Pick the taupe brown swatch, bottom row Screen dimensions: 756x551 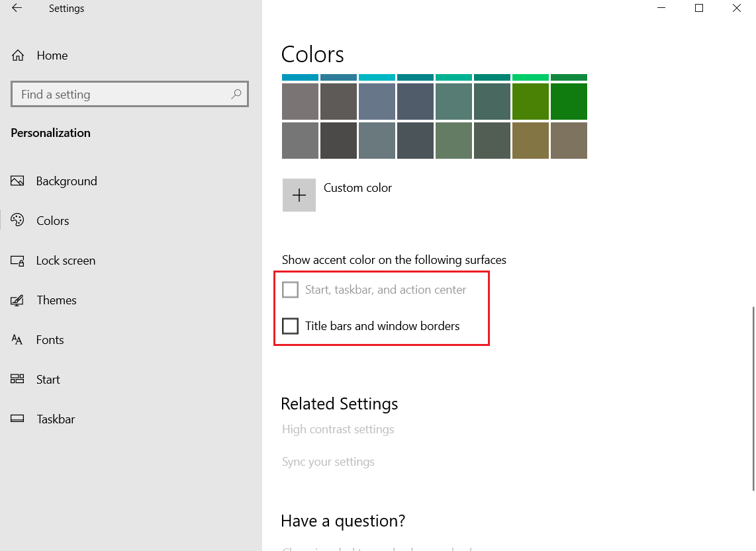point(569,140)
